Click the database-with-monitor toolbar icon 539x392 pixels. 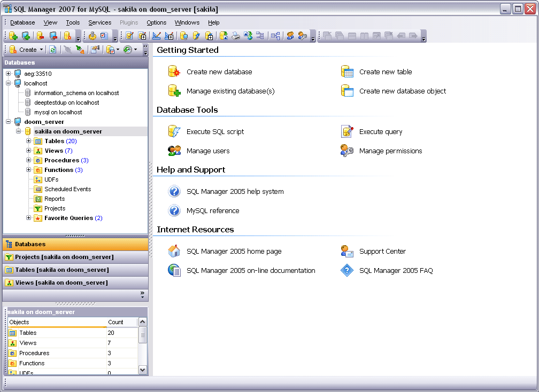[184, 36]
